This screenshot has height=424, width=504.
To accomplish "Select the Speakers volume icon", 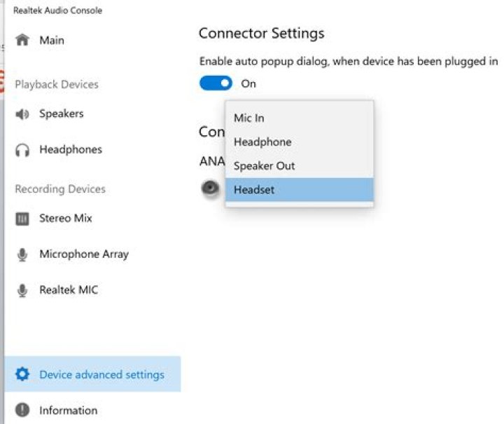I will pos(22,114).
